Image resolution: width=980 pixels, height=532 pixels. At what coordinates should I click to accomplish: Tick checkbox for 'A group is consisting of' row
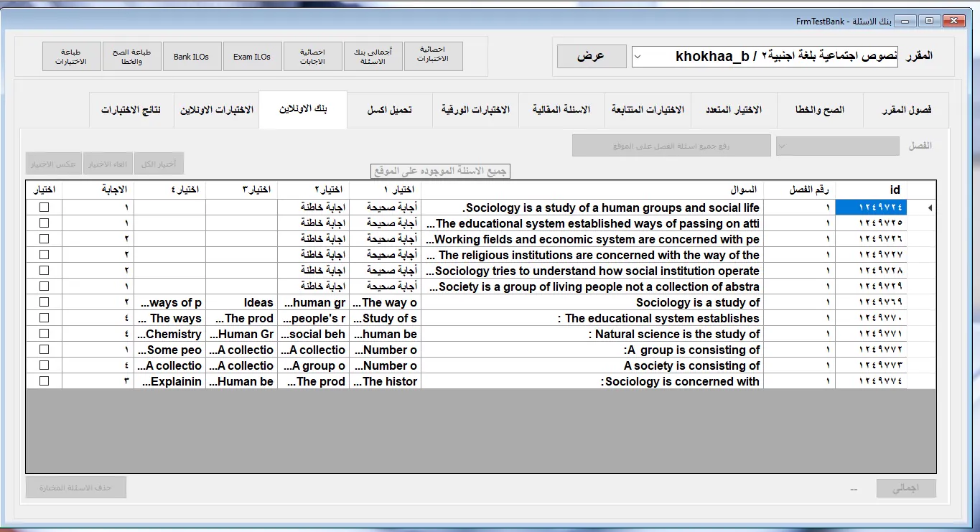[45, 350]
